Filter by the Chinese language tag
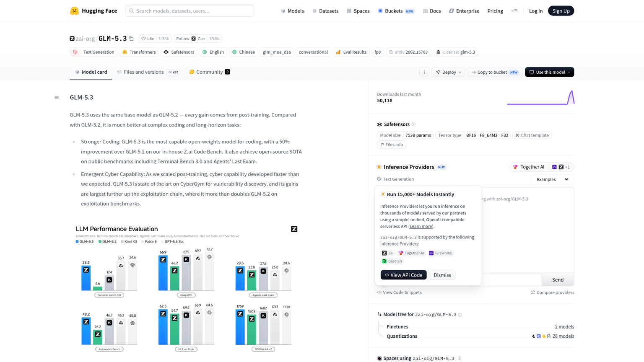This screenshot has height=362, width=644. 243,52
